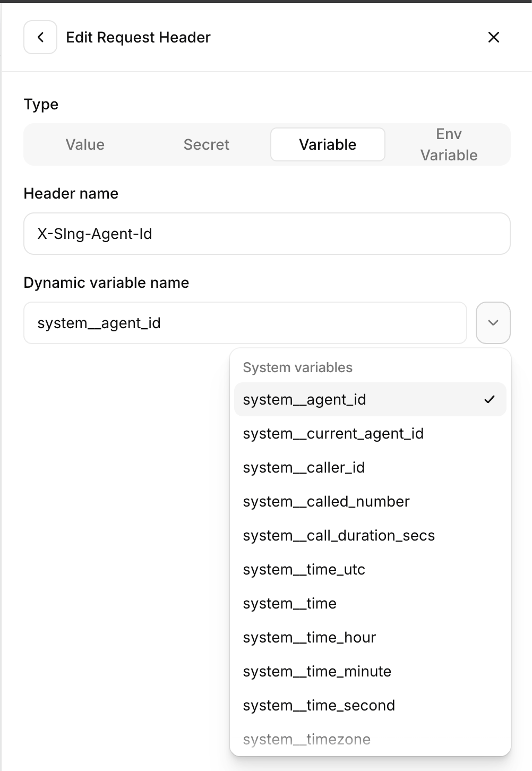Choose system__call_duration_secs option
Screen dimensions: 532x771
[x=370, y=535]
